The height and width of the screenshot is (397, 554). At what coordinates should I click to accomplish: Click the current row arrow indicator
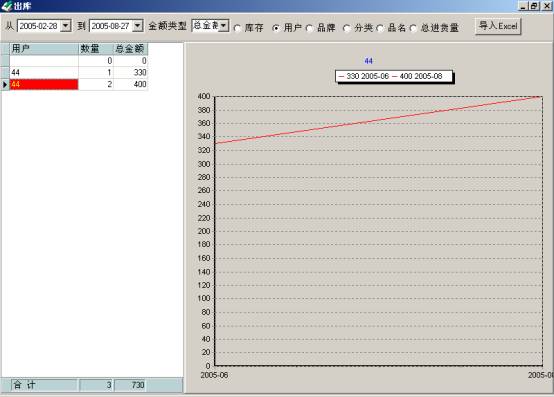click(x=5, y=84)
